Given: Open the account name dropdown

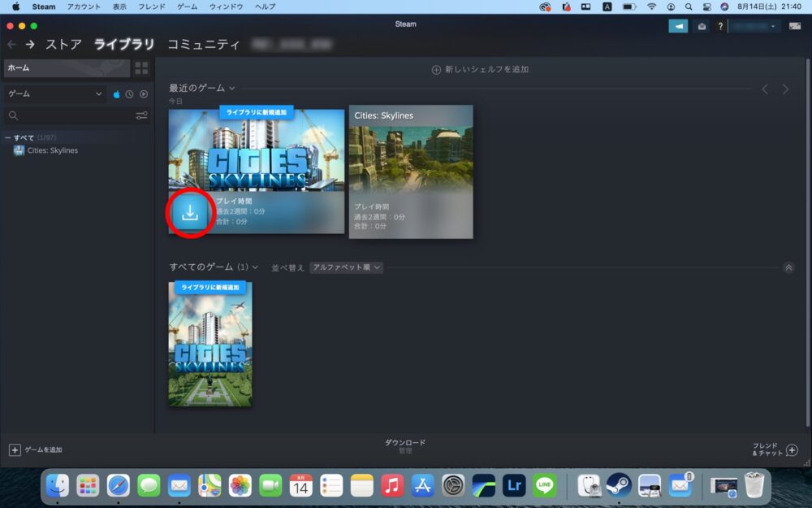Looking at the screenshot, I should pyautogui.click(x=754, y=26).
